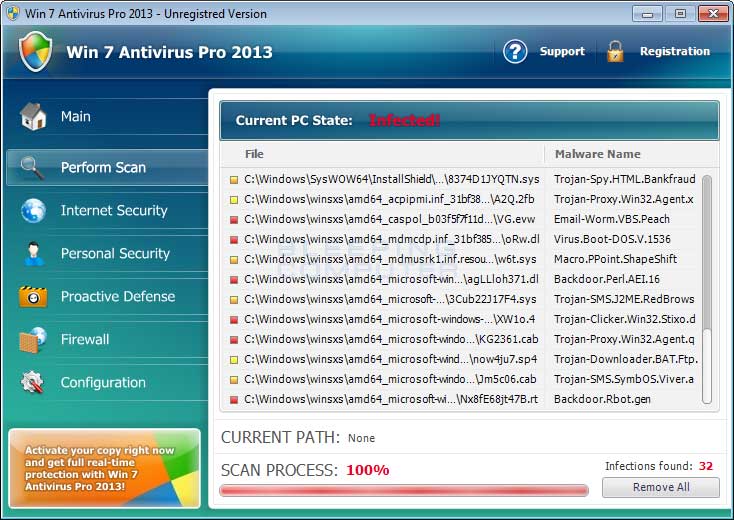This screenshot has width=734, height=520.
Task: Click the 100% scan process value
Action: pyautogui.click(x=367, y=470)
